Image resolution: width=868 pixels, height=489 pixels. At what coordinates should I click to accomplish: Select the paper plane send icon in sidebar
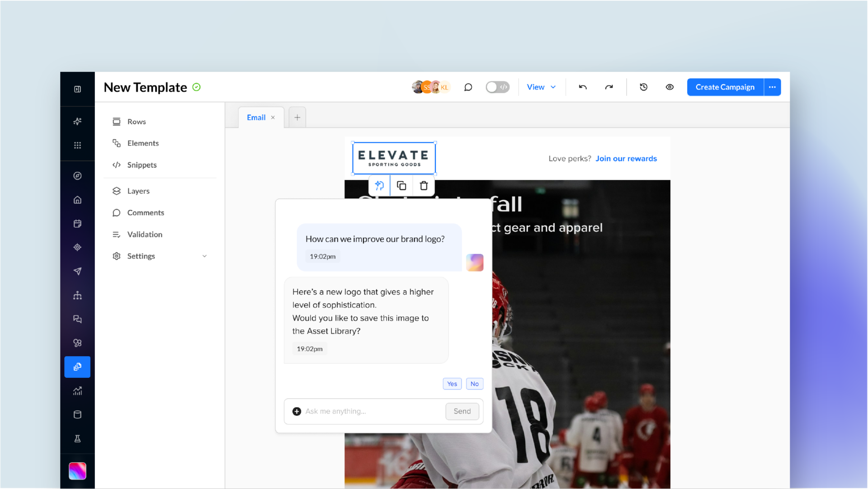[x=77, y=271]
